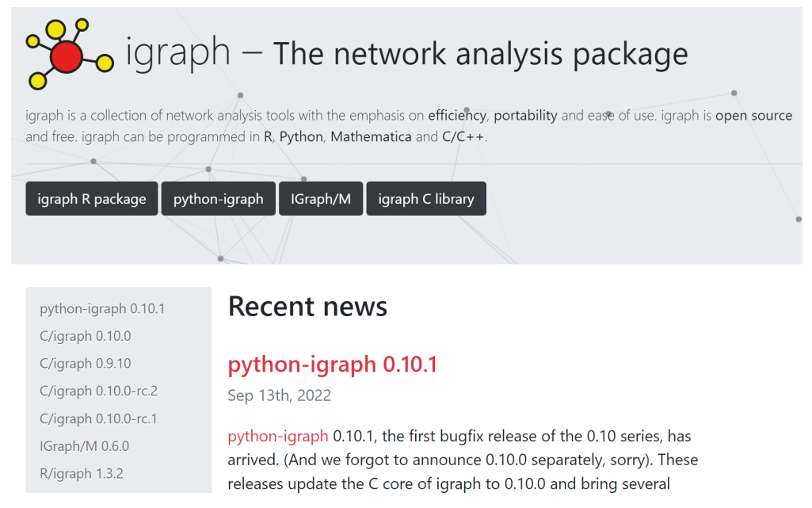This screenshot has height=508, width=812.
Task: Open the C/igraph 0.9.10 release notes
Action: click(85, 363)
